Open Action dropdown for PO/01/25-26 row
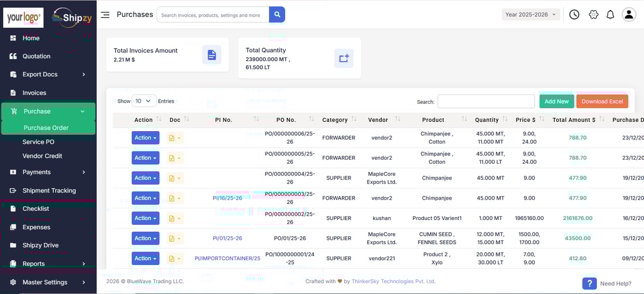644x294 pixels. click(145, 239)
